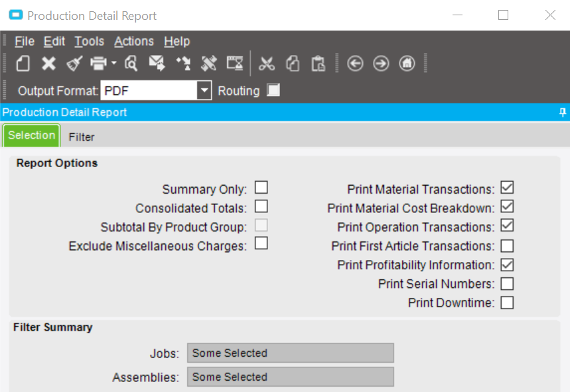Uncheck Print Profitability Information

tap(507, 265)
